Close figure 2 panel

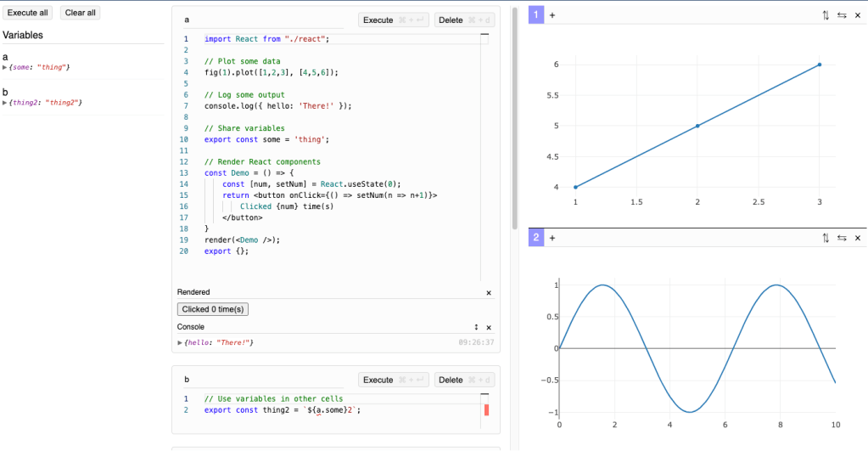[x=858, y=239]
